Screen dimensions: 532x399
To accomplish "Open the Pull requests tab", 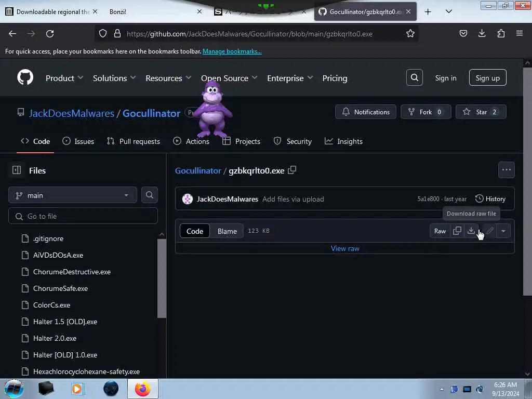I will pyautogui.click(x=134, y=141).
